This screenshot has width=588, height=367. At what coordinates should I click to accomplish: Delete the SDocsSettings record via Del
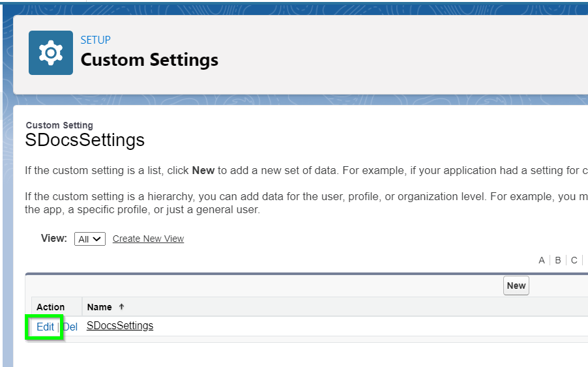tap(70, 327)
